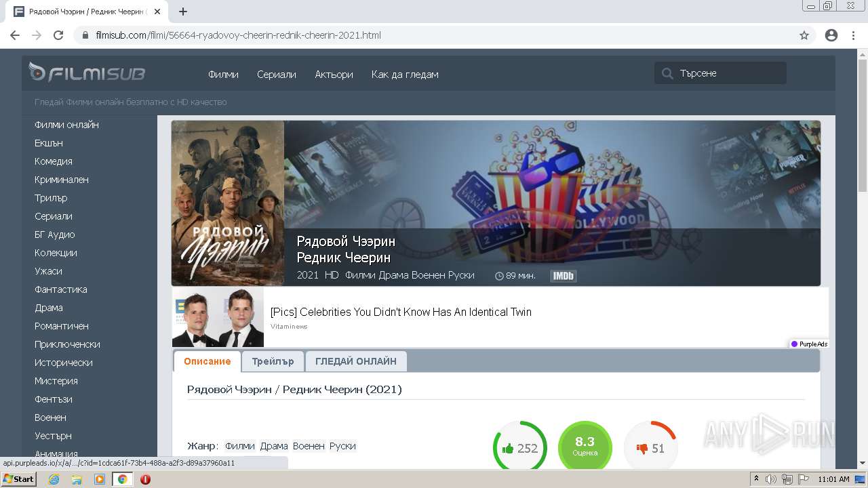
Task: Open Филми онлайн sidebar link
Action: 66,125
